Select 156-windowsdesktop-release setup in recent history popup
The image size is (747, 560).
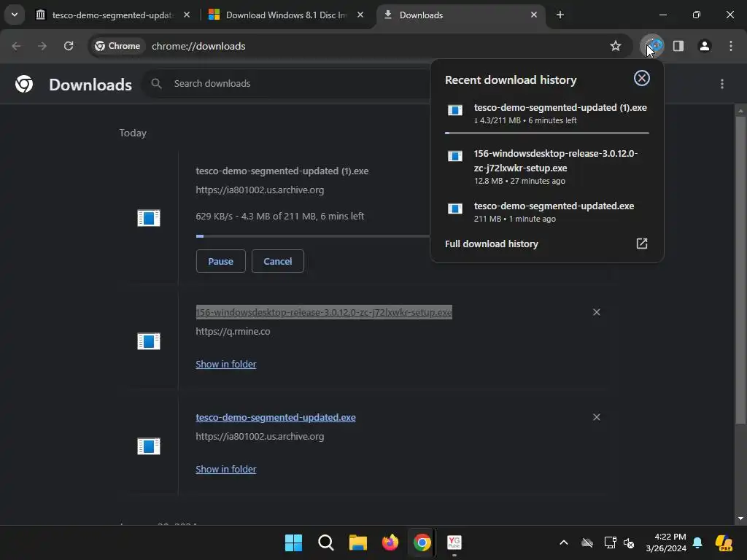(x=546, y=167)
